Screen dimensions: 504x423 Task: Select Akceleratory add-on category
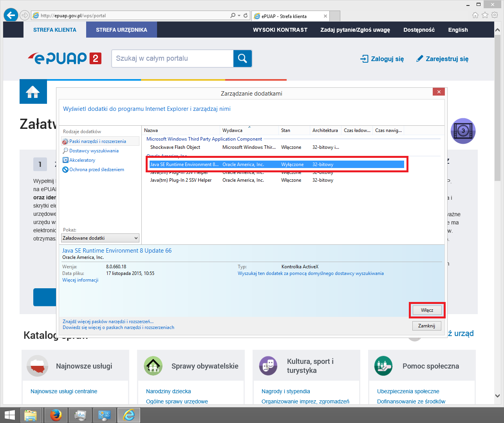tap(82, 160)
